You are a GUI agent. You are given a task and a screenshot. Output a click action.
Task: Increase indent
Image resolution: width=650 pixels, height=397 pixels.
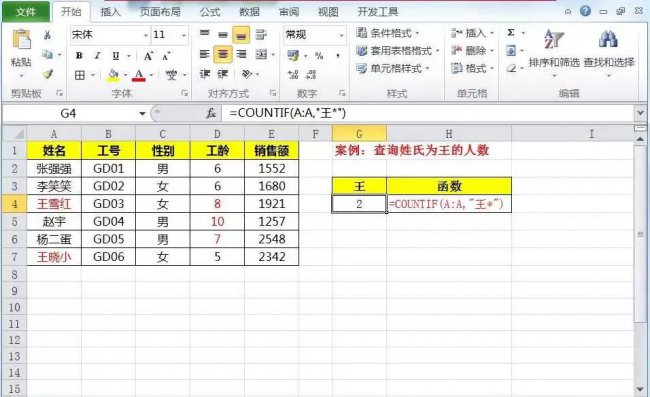click(223, 74)
